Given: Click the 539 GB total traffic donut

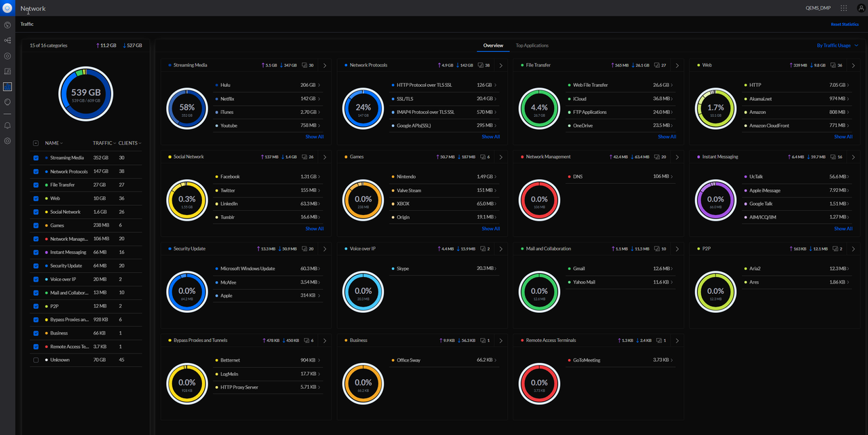Looking at the screenshot, I should 86,94.
